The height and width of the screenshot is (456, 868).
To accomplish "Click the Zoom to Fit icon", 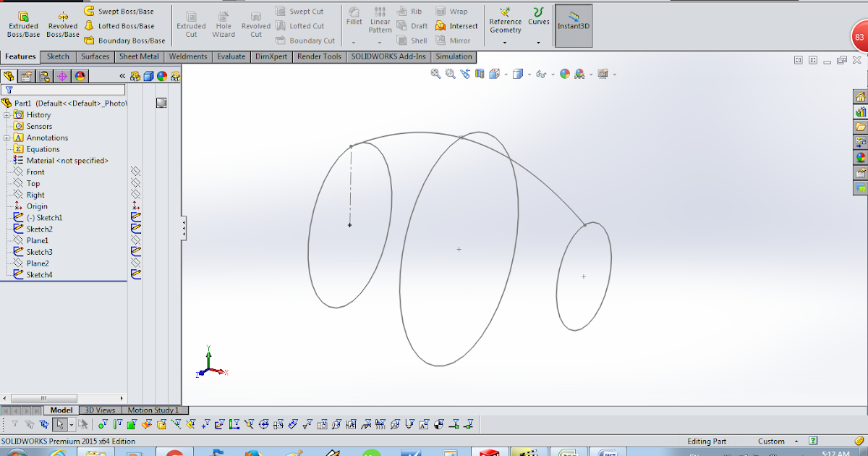I will point(436,73).
